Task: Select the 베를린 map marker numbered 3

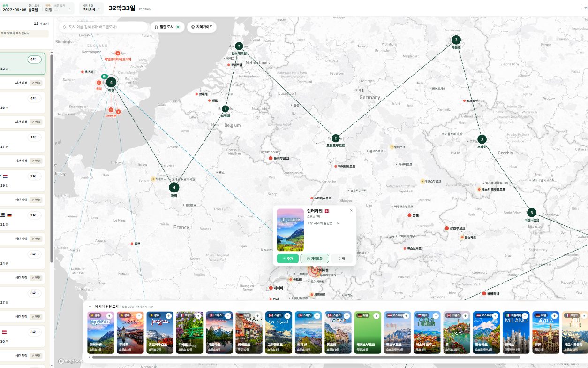Action: [456, 39]
